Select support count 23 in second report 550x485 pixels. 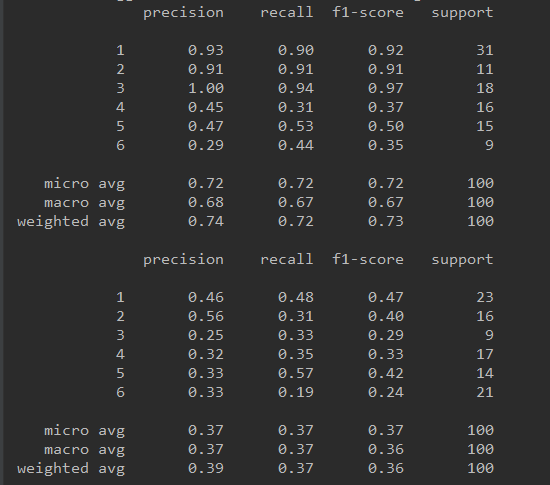pyautogui.click(x=485, y=297)
